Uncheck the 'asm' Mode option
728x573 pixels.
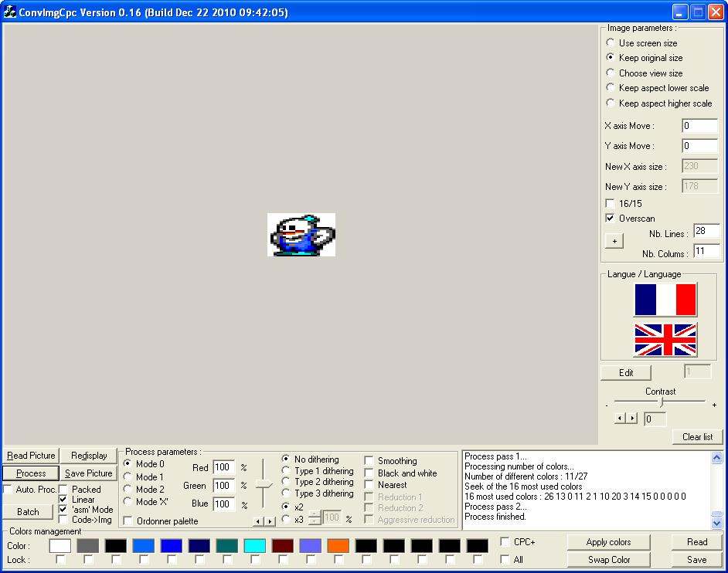point(63,510)
